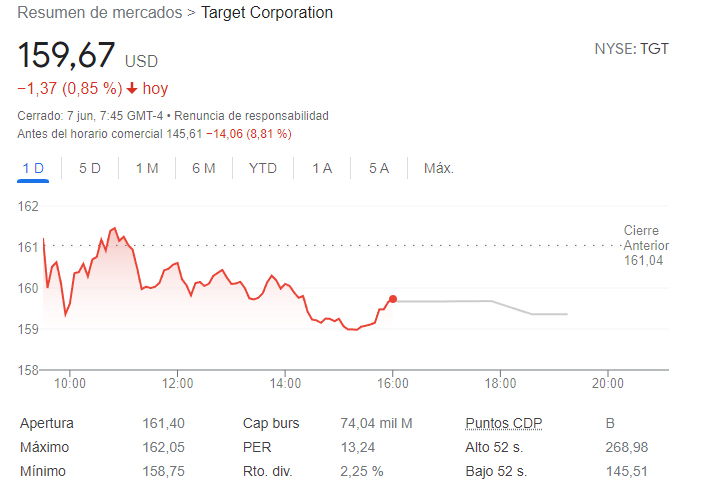The height and width of the screenshot is (497, 704).
Task: Click the Cierre Anterior 161,04 label
Action: click(646, 245)
